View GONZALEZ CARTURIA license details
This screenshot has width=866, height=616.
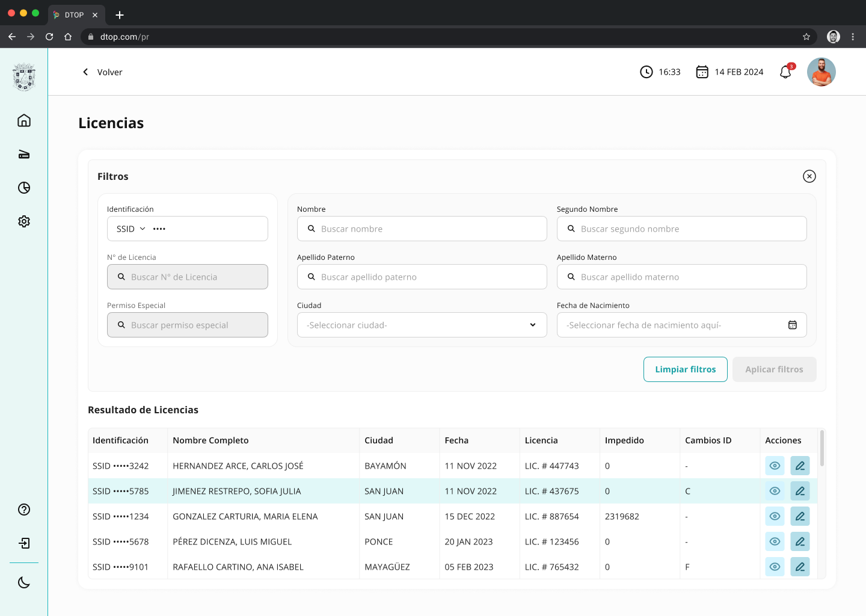pos(775,516)
